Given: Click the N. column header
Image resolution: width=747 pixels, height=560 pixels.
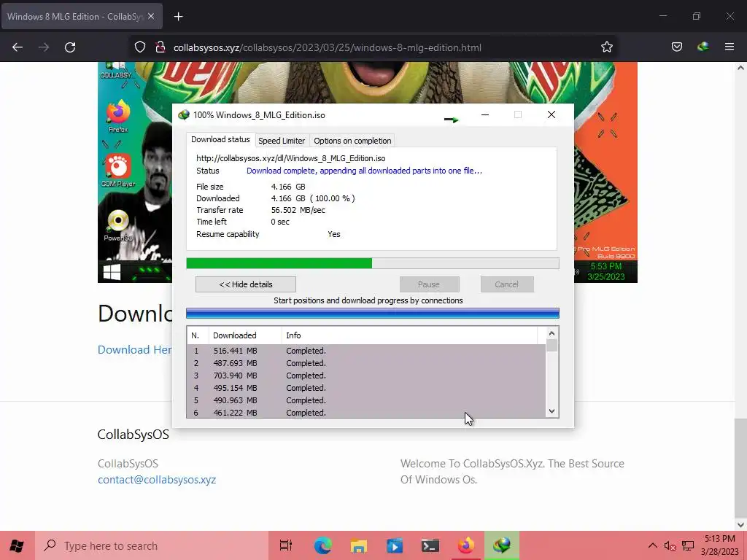Looking at the screenshot, I should pos(198,335).
